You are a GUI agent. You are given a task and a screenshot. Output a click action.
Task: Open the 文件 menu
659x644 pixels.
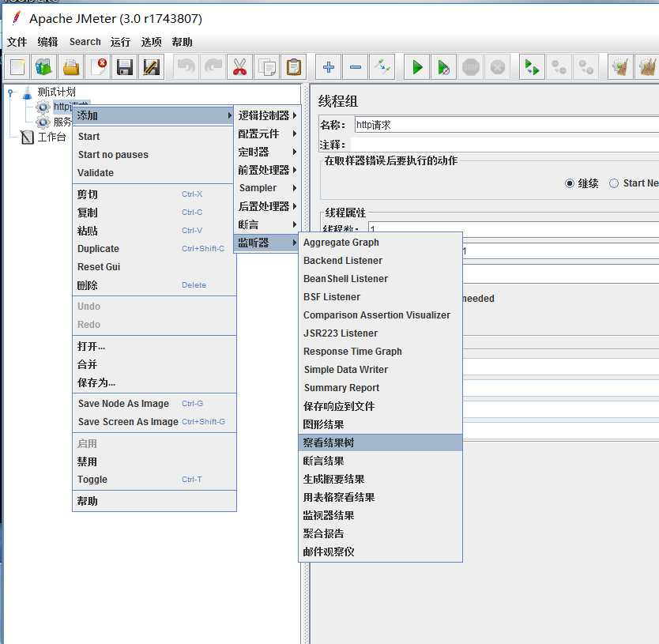[x=17, y=42]
